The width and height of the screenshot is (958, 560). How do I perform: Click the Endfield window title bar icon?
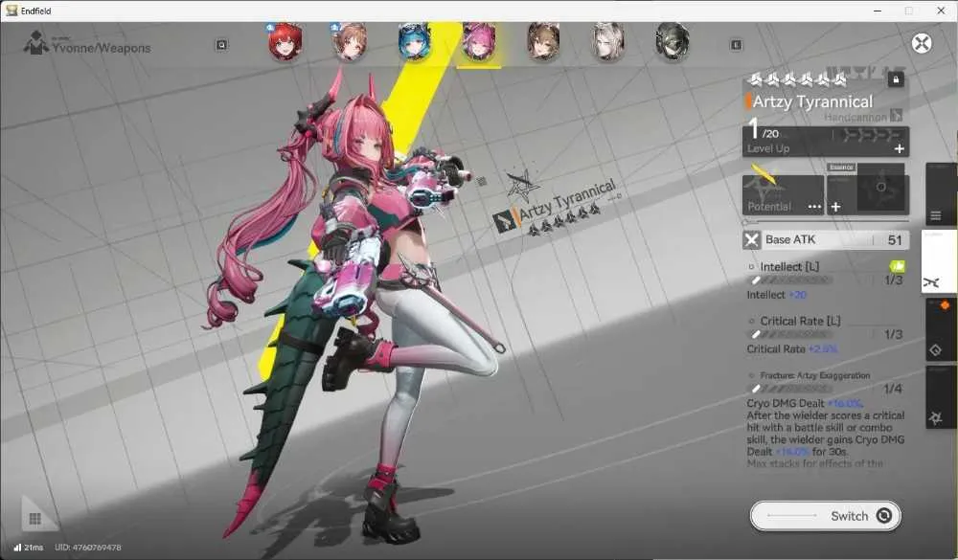click(11, 11)
